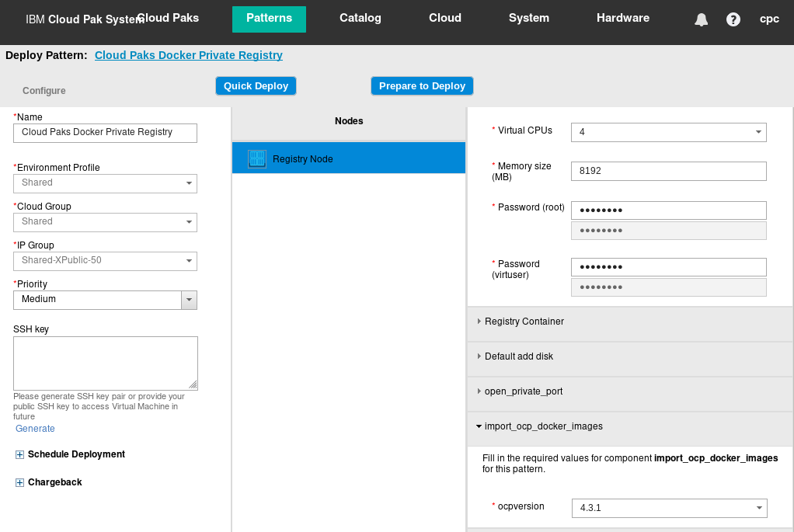Expand the Schedule Deployment plus icon
This screenshot has height=532, width=794.
(x=19, y=454)
